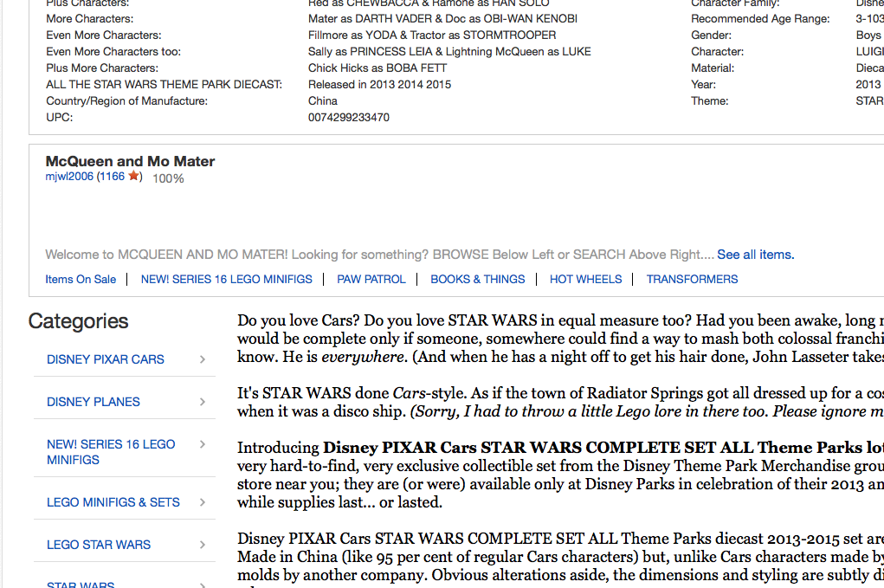Screen dimensions: 884x588
Task: Click the UPC value 0074299233470
Action: [x=348, y=117]
